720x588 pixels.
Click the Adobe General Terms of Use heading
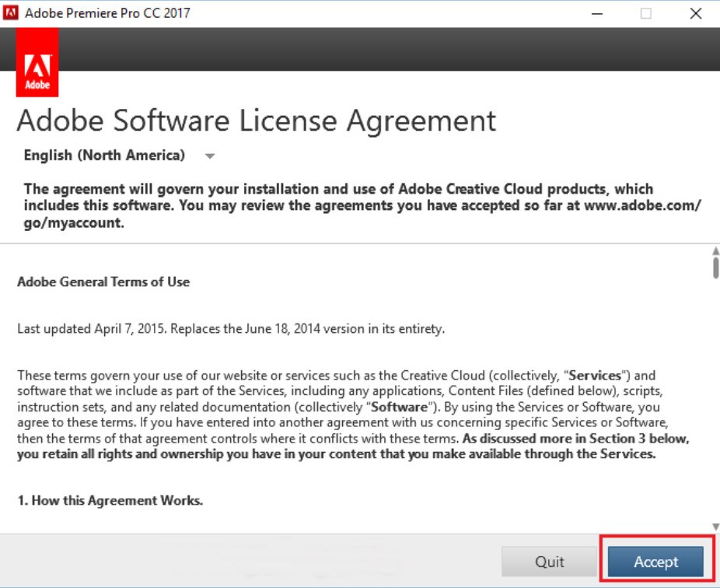[x=103, y=282]
